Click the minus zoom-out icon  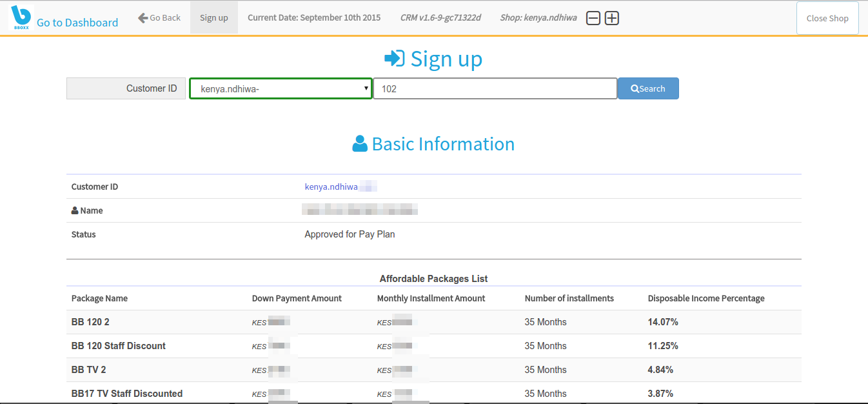(593, 18)
